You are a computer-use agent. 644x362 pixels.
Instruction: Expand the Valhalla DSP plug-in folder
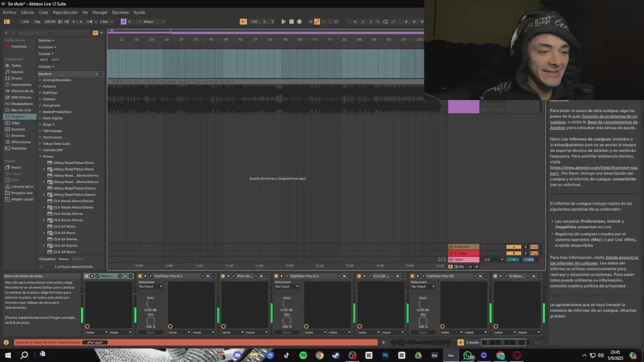pos(40,150)
